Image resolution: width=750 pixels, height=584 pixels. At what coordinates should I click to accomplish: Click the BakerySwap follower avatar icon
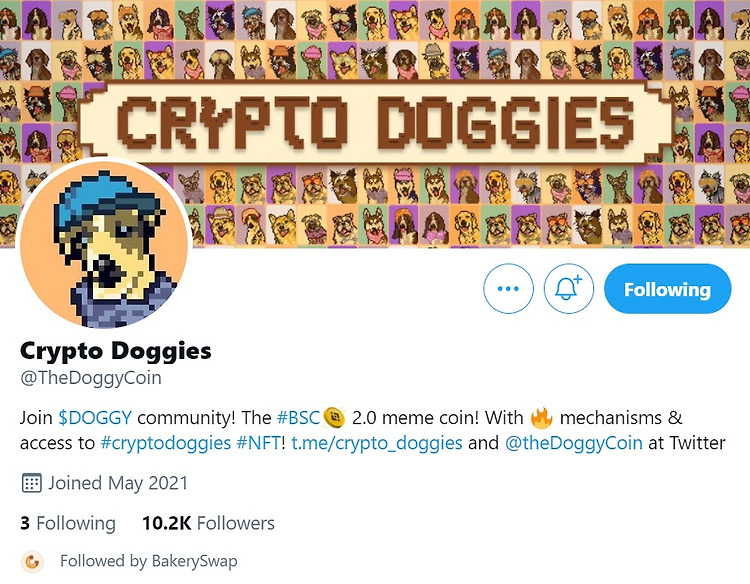point(32,561)
